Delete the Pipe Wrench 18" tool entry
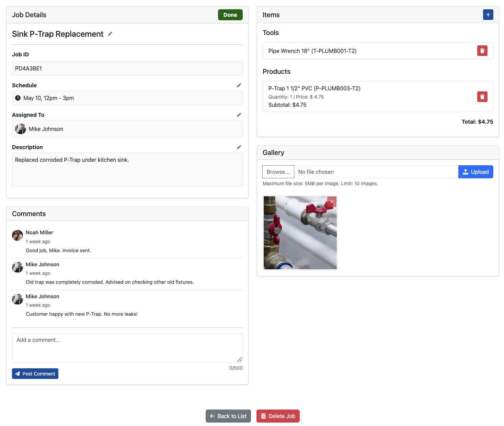504x426 pixels. tap(482, 51)
